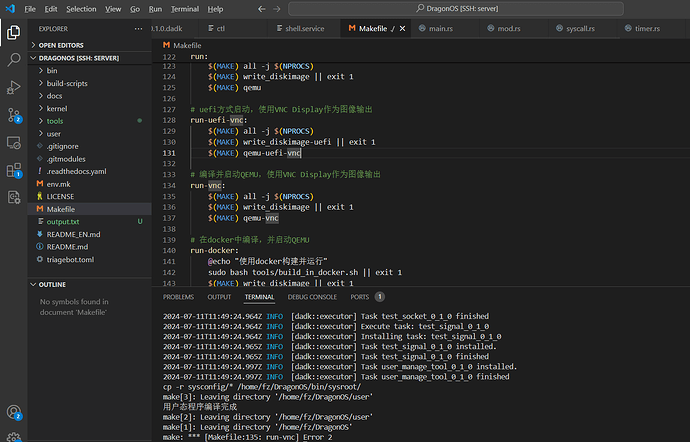Screen dimensions: 690x442
Task: Show the DEBUG CONSOLE panel tab
Action: pyautogui.click(x=312, y=297)
